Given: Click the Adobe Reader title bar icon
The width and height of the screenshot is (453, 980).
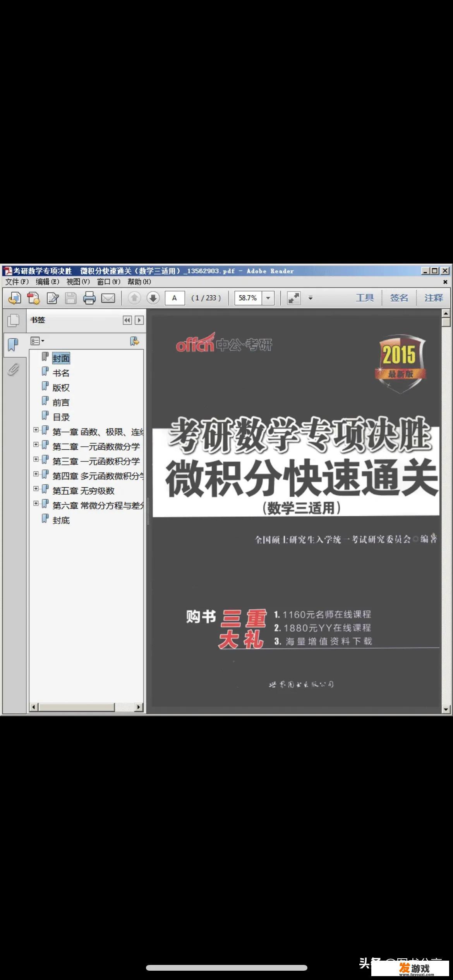Looking at the screenshot, I should pyautogui.click(x=8, y=271).
